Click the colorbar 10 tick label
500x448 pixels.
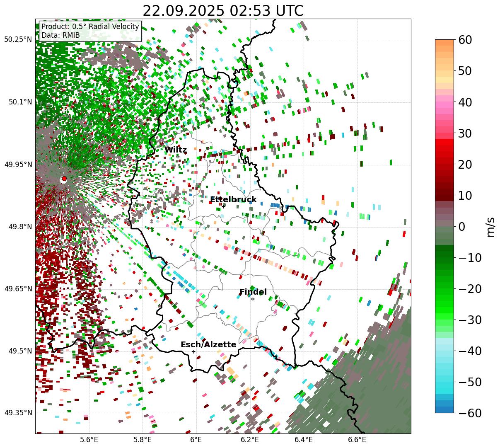point(465,195)
